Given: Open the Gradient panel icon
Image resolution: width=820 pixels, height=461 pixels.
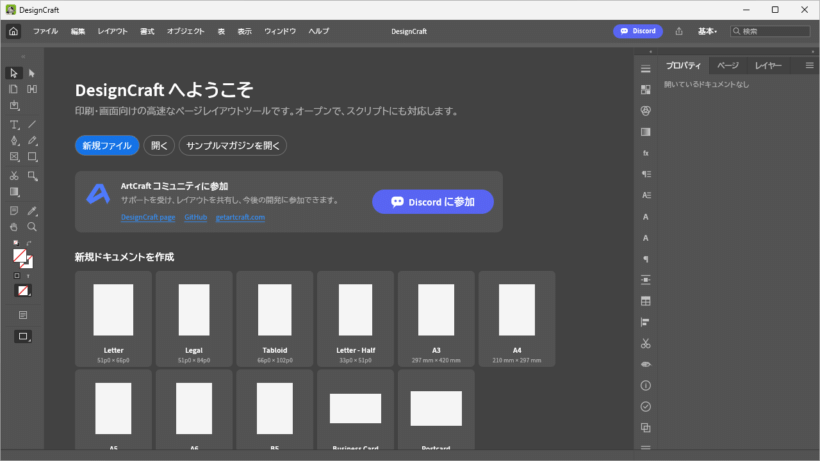Looking at the screenshot, I should 646,132.
